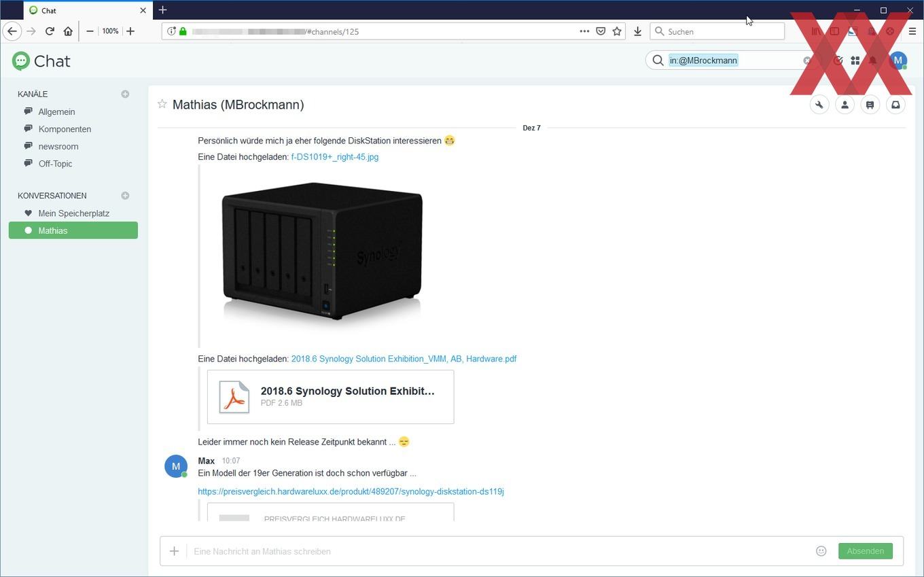This screenshot has width=924, height=577.
Task: Focus the message input for Mathias
Action: (x=499, y=551)
